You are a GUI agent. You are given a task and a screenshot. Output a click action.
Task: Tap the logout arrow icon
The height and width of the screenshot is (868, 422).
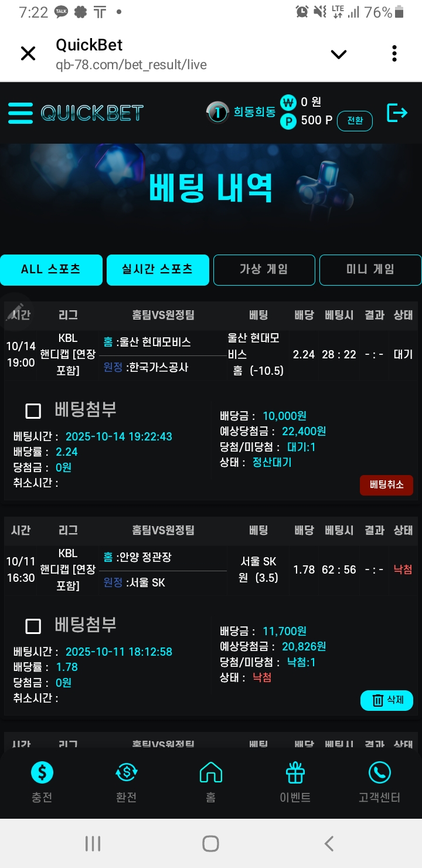[397, 113]
